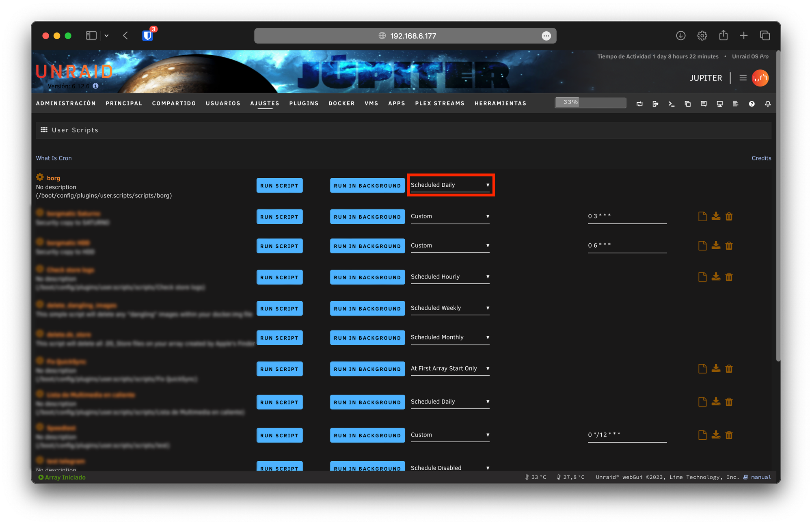Click Run Script in the Scheduled Weekly row
The height and width of the screenshot is (525, 812).
[279, 309]
